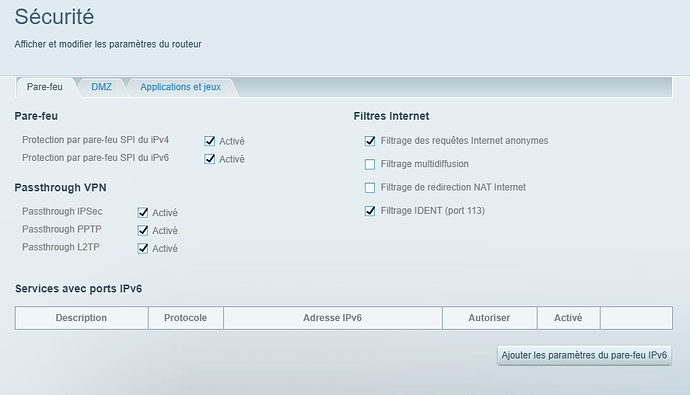Screen dimensions: 690x395
Task: Switch to the DMZ tab
Action: coord(101,87)
